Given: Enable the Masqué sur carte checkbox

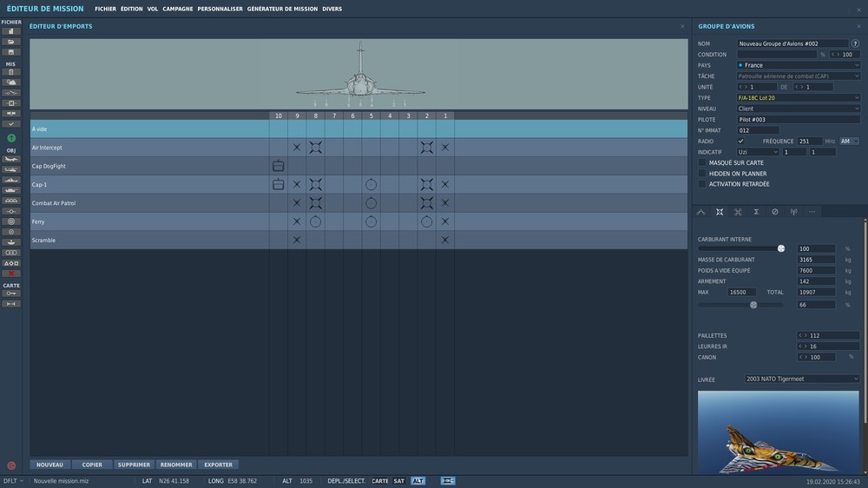Looking at the screenshot, I should click(x=702, y=163).
